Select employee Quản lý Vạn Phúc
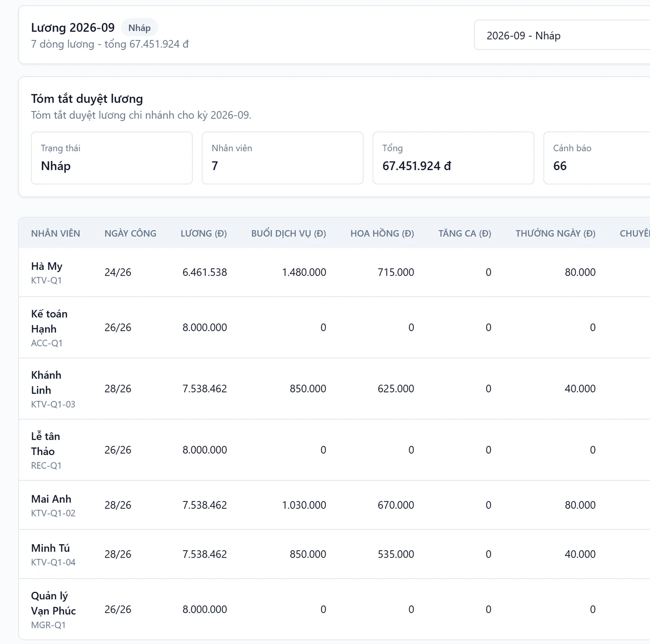 pos(53,603)
